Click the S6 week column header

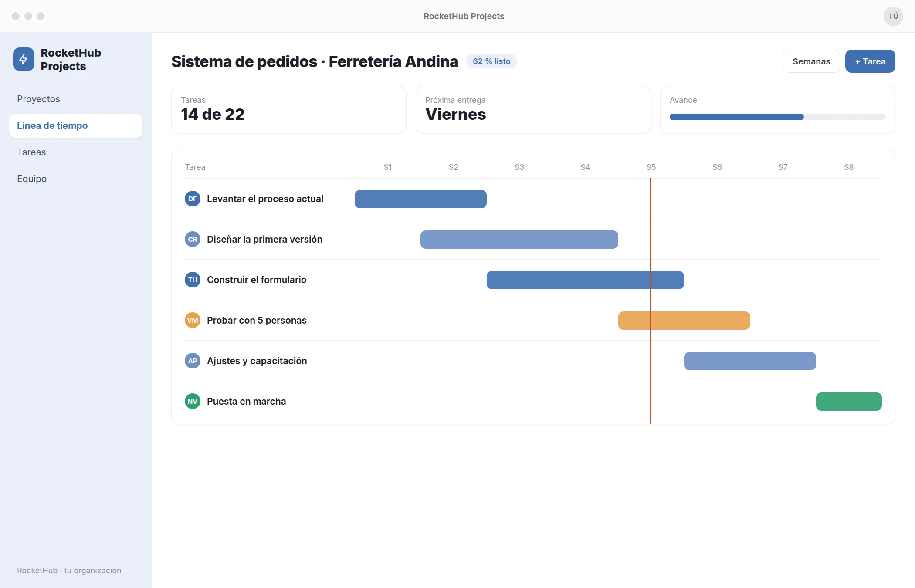pos(717,167)
